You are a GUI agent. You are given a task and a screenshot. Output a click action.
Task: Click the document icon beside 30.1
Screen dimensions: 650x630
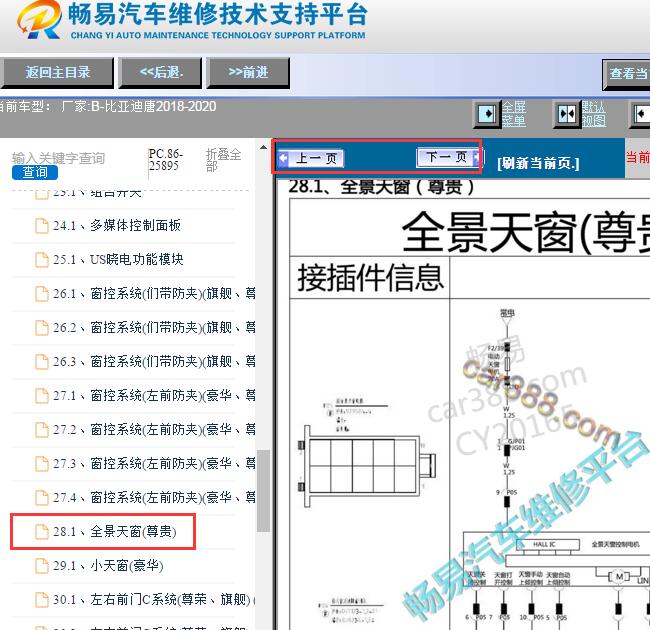click(41, 599)
